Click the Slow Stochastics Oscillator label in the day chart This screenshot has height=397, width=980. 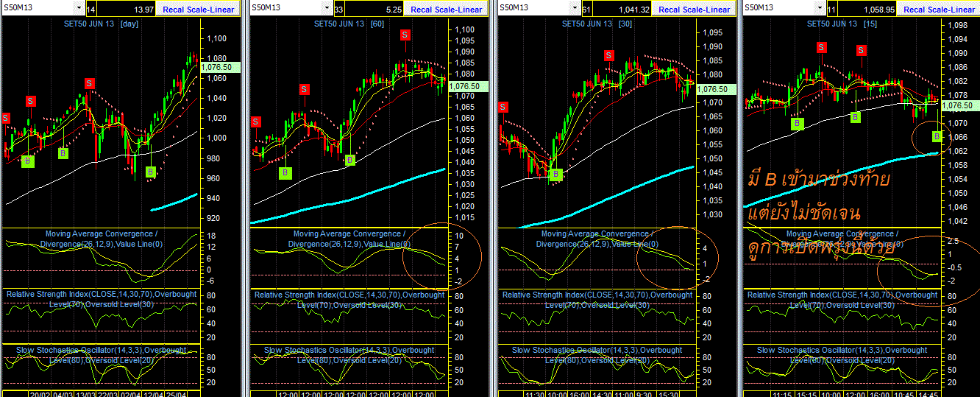coord(100,354)
